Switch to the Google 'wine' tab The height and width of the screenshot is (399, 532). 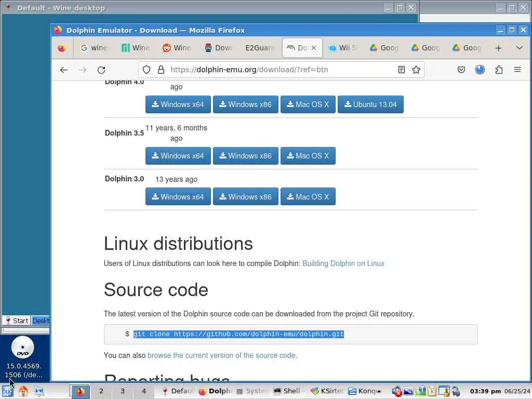pyautogui.click(x=94, y=48)
